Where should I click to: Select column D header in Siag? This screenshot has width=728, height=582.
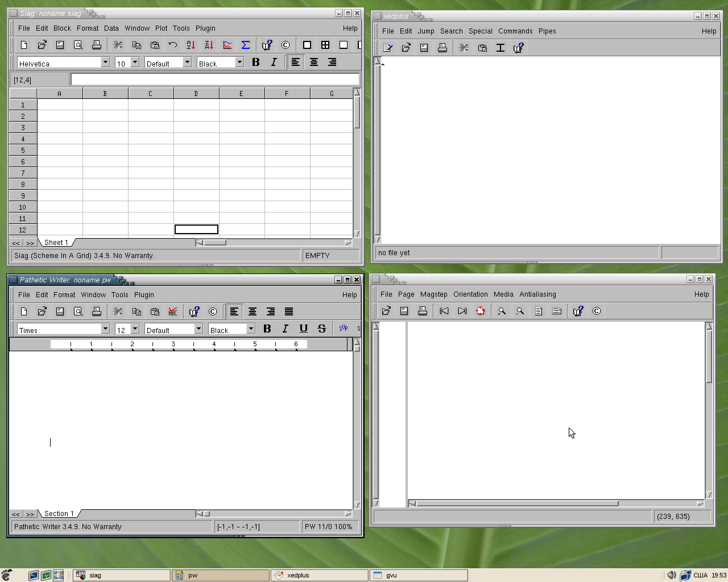coord(196,93)
